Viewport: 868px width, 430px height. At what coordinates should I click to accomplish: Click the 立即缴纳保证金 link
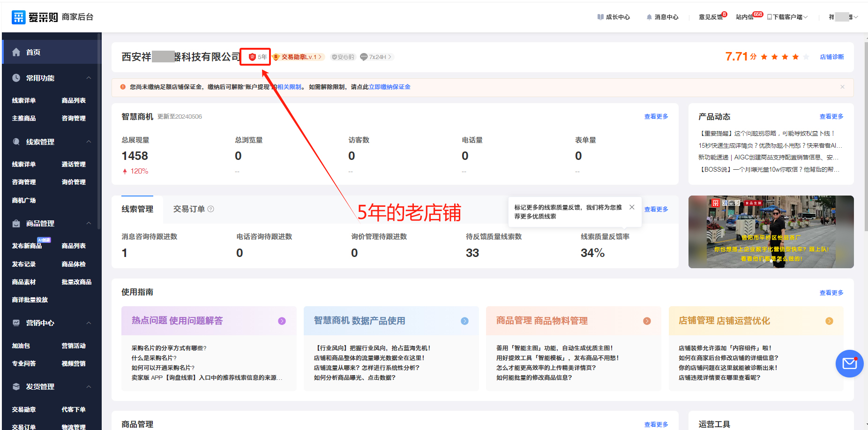(x=389, y=87)
